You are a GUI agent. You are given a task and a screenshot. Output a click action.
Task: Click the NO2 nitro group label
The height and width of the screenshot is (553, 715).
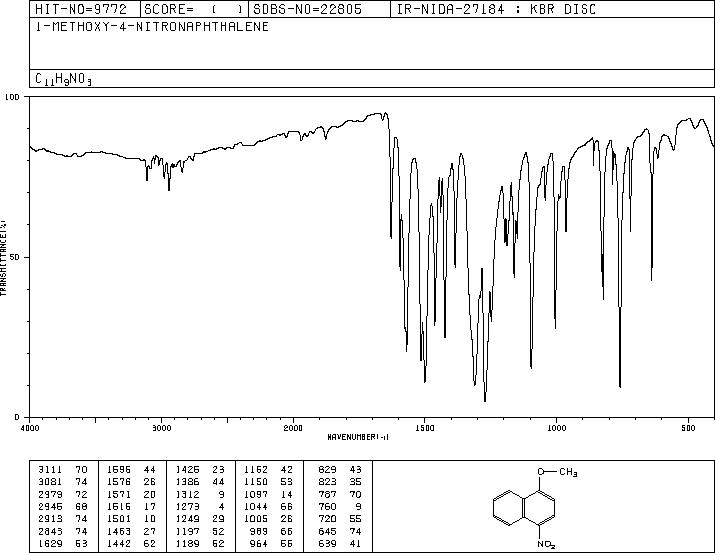pyautogui.click(x=546, y=544)
